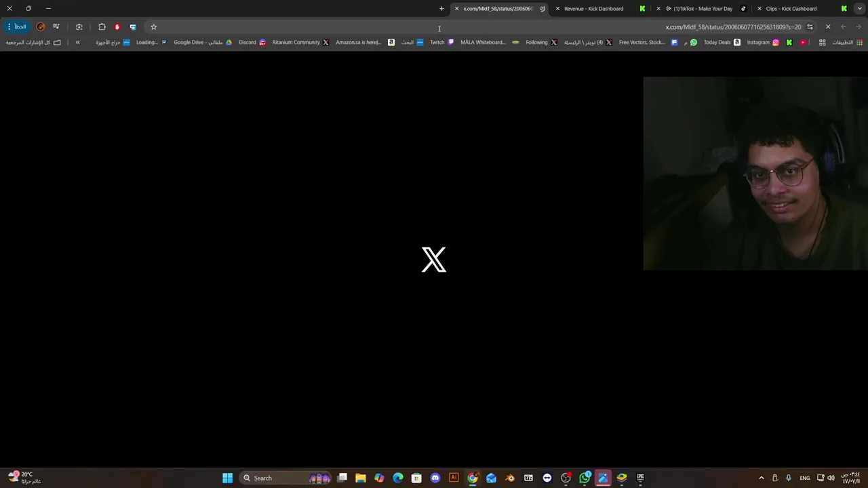868x488 pixels.
Task: Open the tab search dropdown arrow
Action: coord(860,9)
